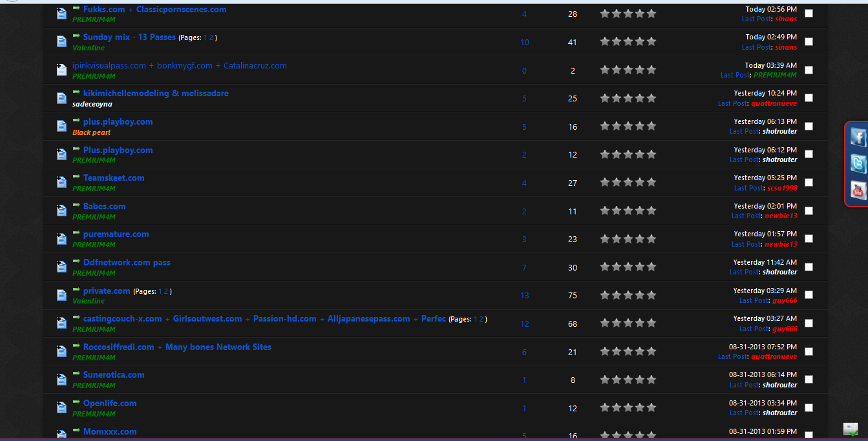Open Sunday mix - 13 Passes thread
The image size is (868, 441).
[129, 37]
